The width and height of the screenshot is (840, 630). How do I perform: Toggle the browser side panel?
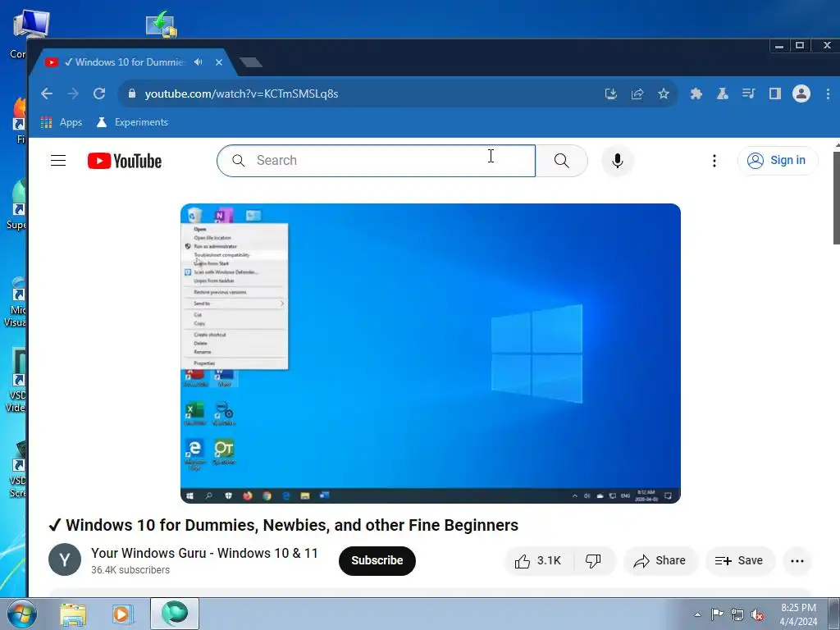click(774, 94)
